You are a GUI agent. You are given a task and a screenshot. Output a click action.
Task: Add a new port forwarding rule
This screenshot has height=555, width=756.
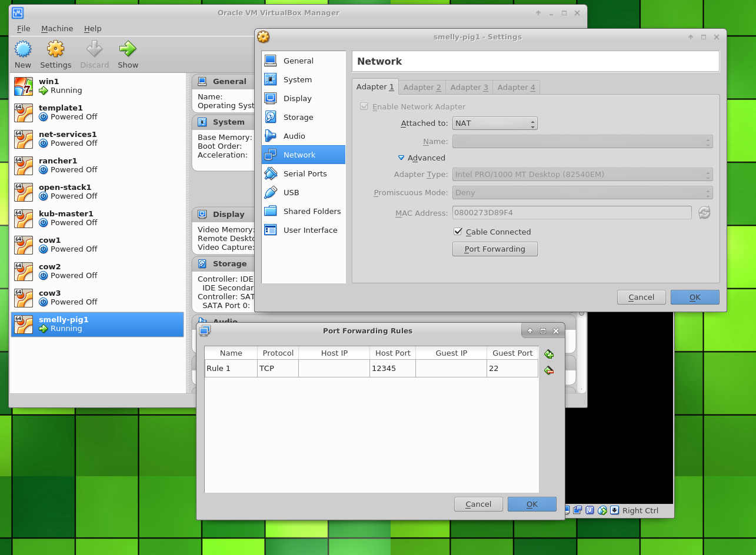coord(549,354)
